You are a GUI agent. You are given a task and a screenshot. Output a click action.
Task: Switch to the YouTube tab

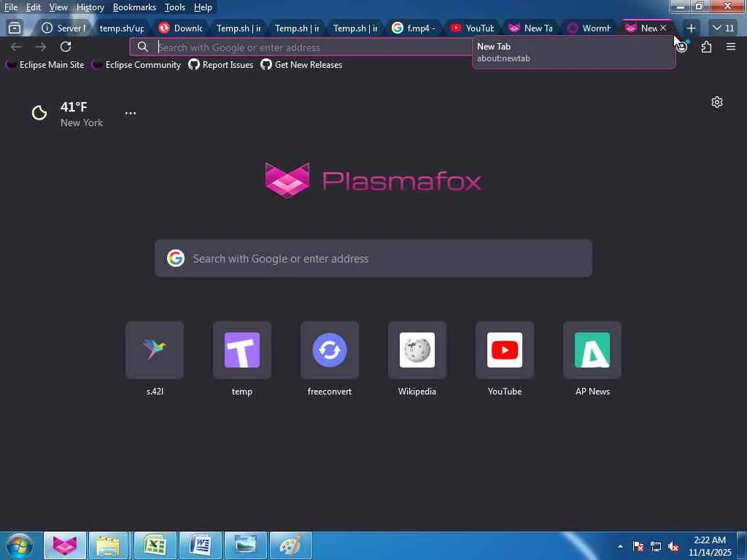472,28
